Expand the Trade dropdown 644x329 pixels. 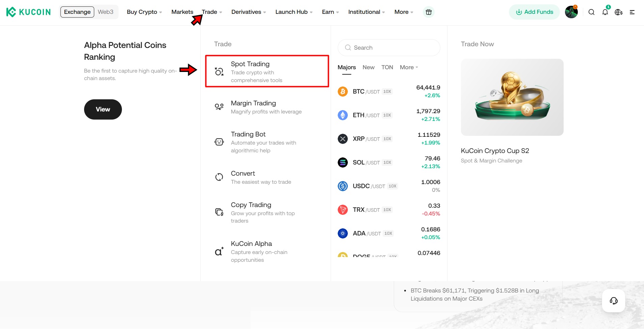(212, 12)
